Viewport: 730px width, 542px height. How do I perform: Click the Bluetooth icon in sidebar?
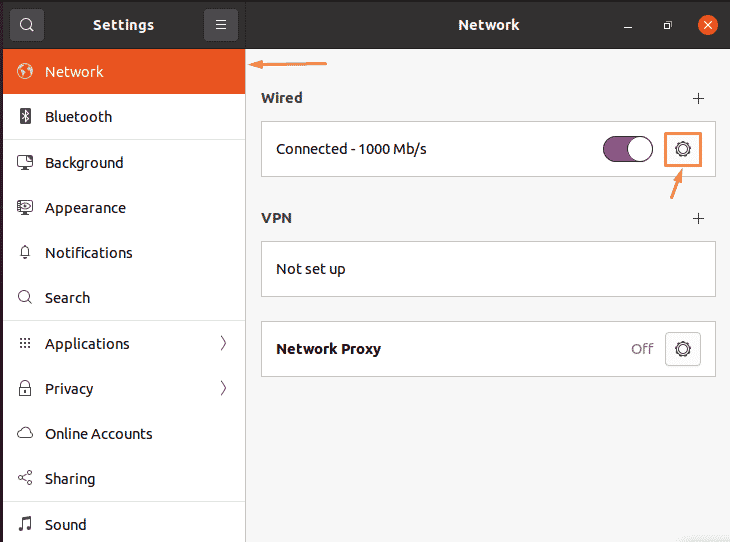click(x=25, y=116)
